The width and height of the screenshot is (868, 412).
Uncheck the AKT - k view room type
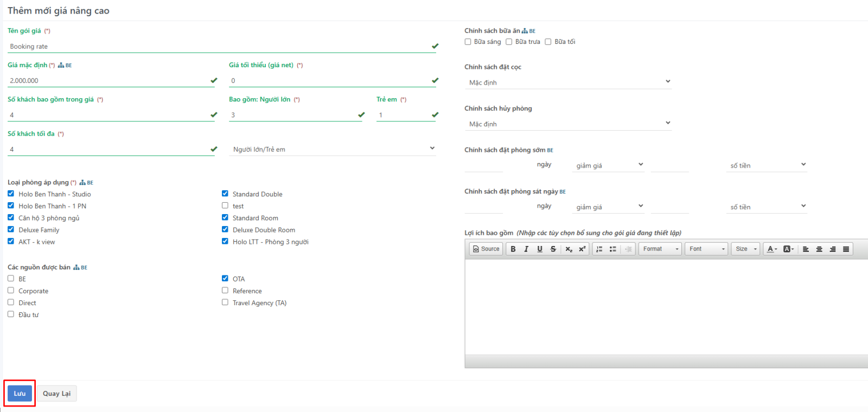(11, 241)
